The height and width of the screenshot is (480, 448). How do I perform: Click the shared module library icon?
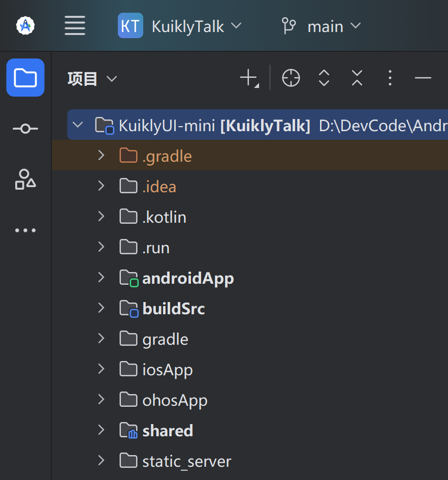[x=129, y=431]
